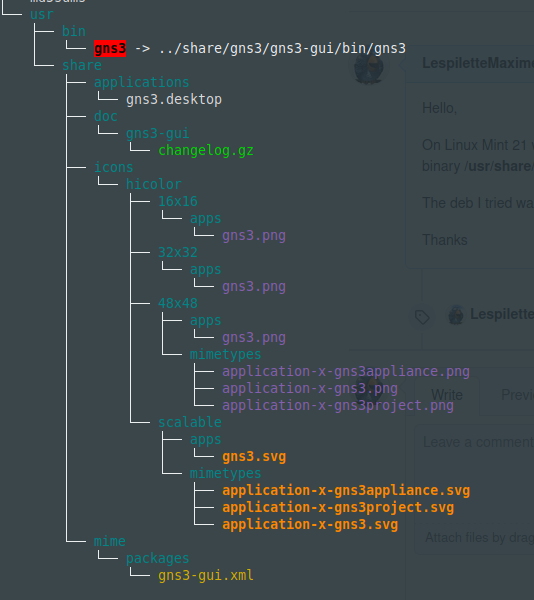
Task: Click the tag label icon in issue timeline
Action: pos(422,317)
